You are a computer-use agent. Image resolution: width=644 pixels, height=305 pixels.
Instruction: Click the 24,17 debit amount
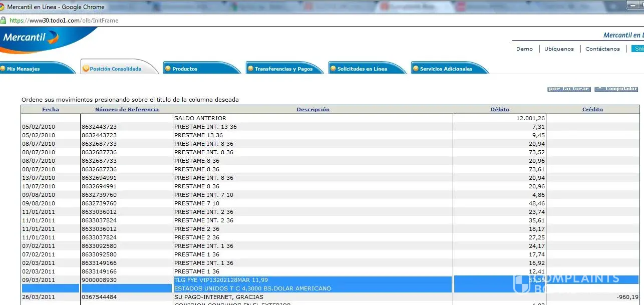(536, 246)
